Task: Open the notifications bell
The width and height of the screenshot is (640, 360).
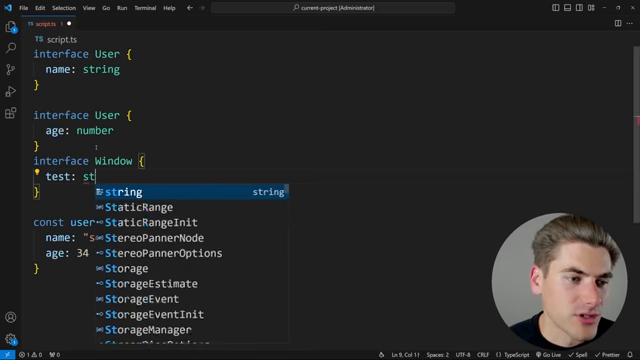Action: (630, 355)
